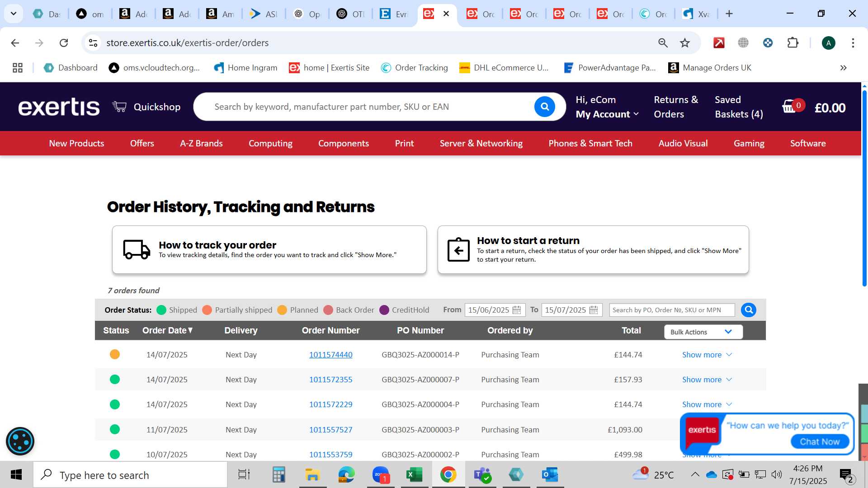Open the Chrome profile avatar A
This screenshot has height=488, width=868.
(x=828, y=43)
